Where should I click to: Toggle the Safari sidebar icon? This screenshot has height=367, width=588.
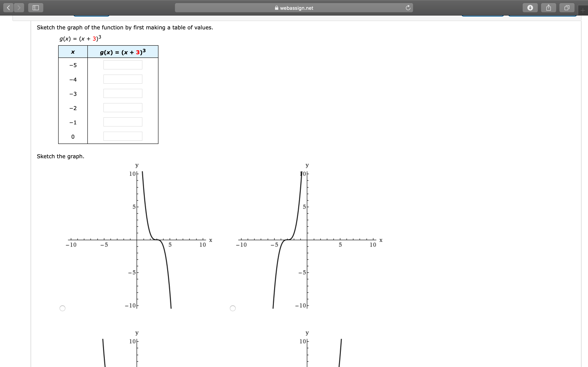tap(36, 8)
